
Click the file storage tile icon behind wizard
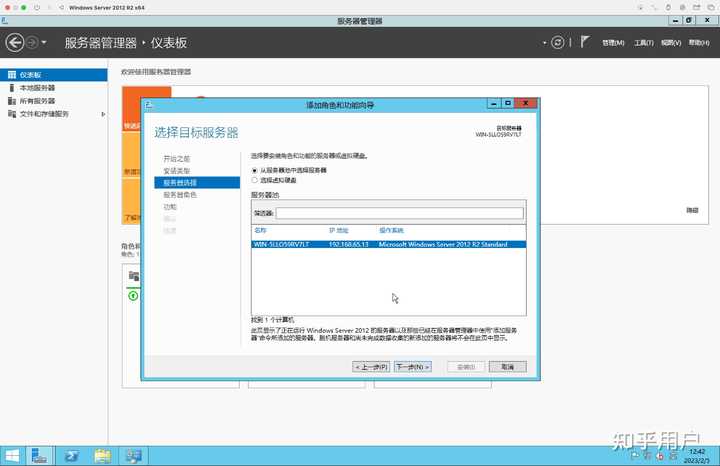pos(134,276)
